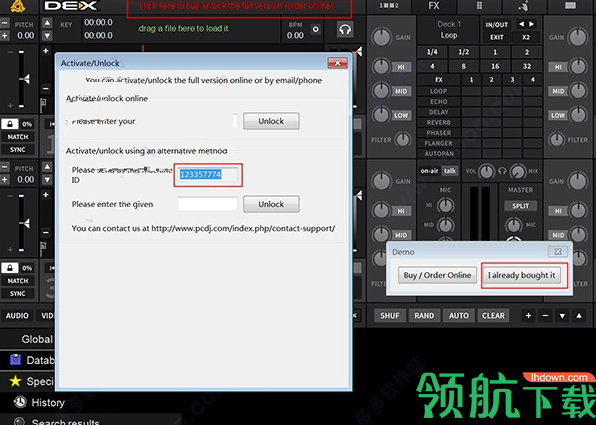Click the playlist move down triangle icon
This screenshot has width=596, height=425.
[x=562, y=316]
